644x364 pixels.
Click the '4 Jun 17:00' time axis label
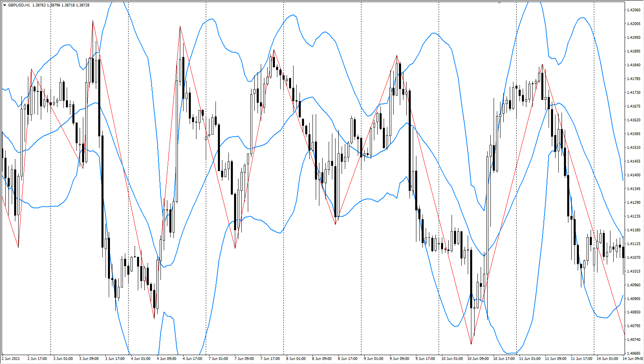pyautogui.click(x=192, y=359)
